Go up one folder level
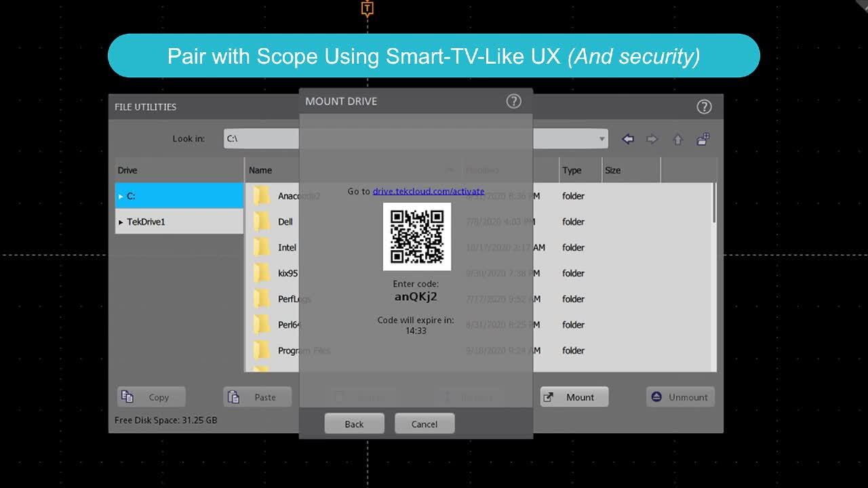Image resolution: width=868 pixels, height=488 pixels. 677,138
